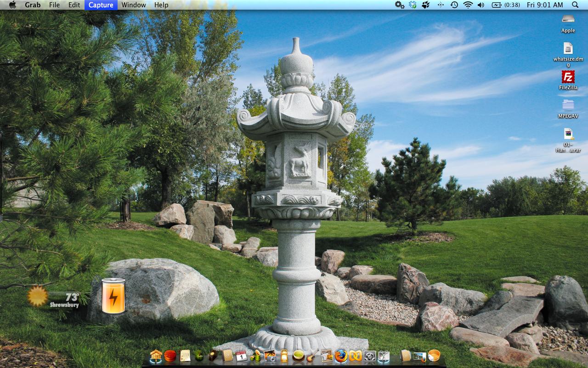The width and height of the screenshot is (588, 368).
Task: Launch Firefox from the Dock
Action: click(x=341, y=356)
